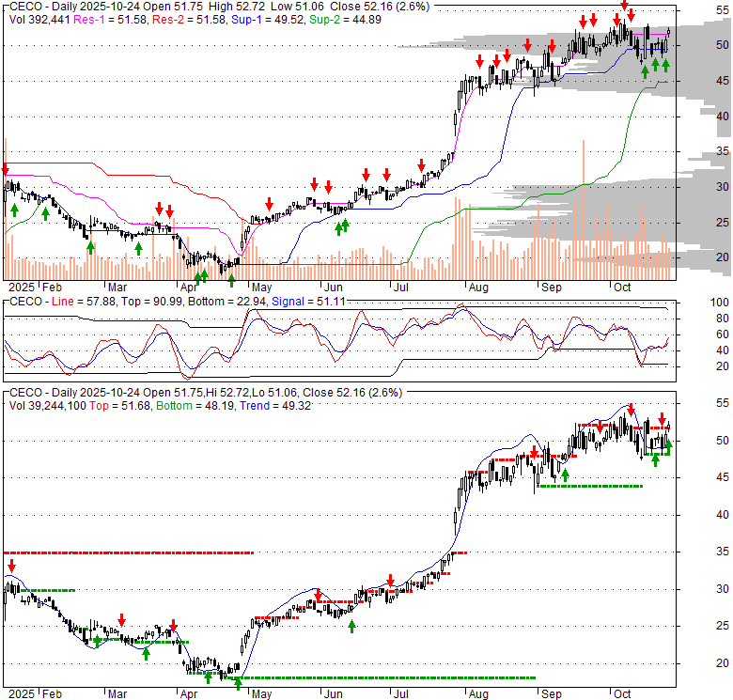Click Top = 51.68 in bottom chart
Image resolution: width=733 pixels, height=700 pixels.
(120, 406)
